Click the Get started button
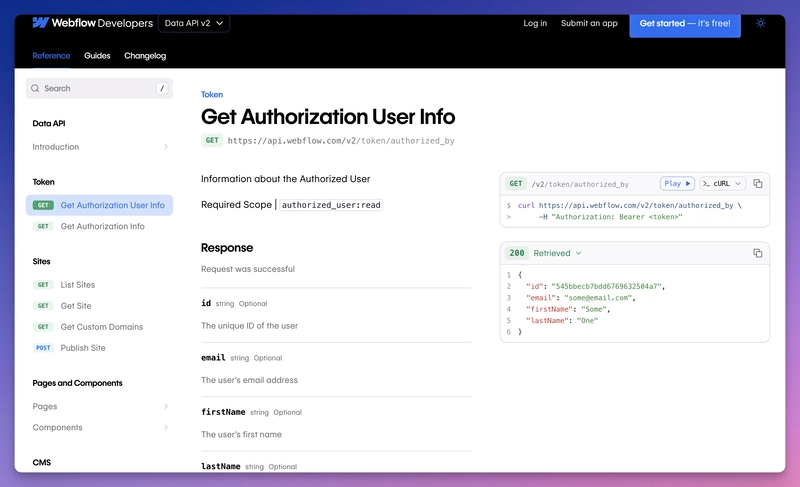The height and width of the screenshot is (487, 800). pos(685,23)
